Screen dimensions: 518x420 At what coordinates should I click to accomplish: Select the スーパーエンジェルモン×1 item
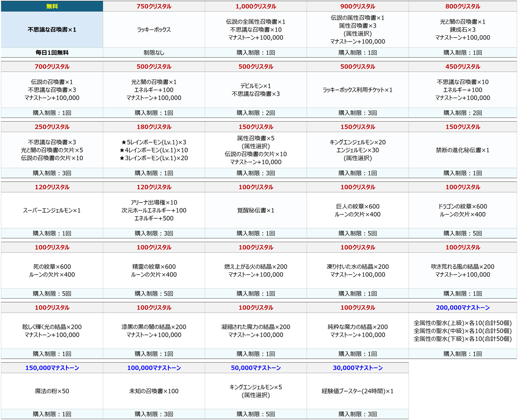(x=52, y=210)
